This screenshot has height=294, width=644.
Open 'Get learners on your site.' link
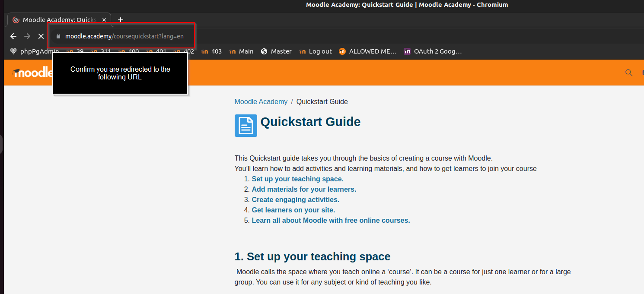point(293,210)
